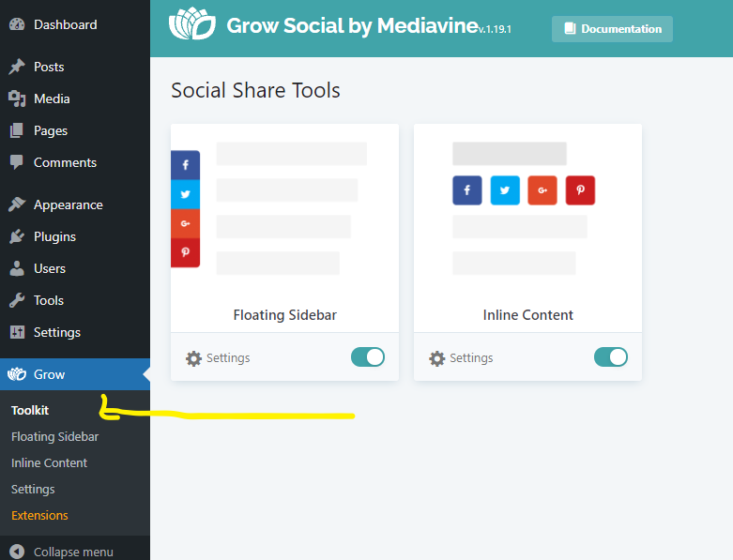This screenshot has width=733, height=560.
Task: Disable the Inline Content toggle switch
Action: (611, 357)
